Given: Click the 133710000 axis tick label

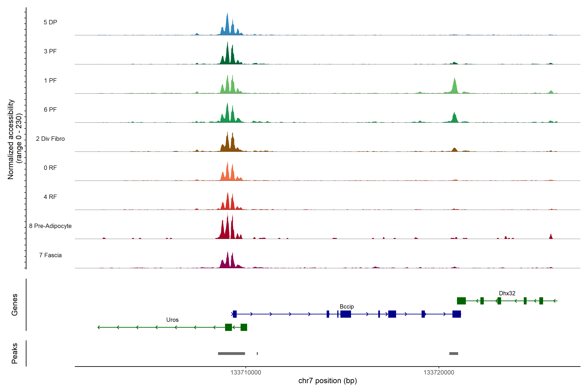Looking at the screenshot, I should click(x=245, y=373).
